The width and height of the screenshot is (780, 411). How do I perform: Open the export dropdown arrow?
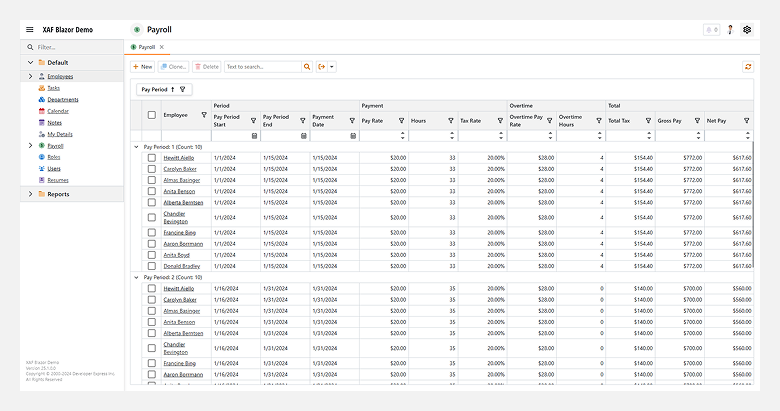click(x=332, y=67)
